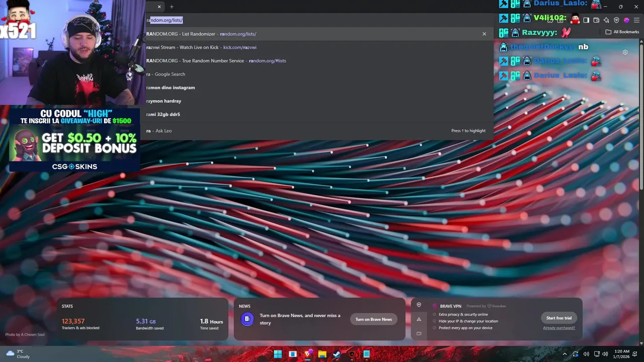Close the current browser tab

pos(159,7)
